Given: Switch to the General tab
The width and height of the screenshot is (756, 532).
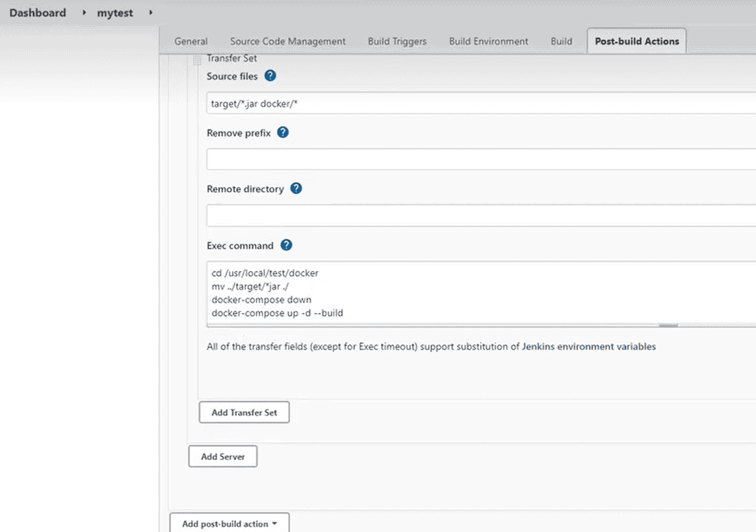Looking at the screenshot, I should pos(191,41).
